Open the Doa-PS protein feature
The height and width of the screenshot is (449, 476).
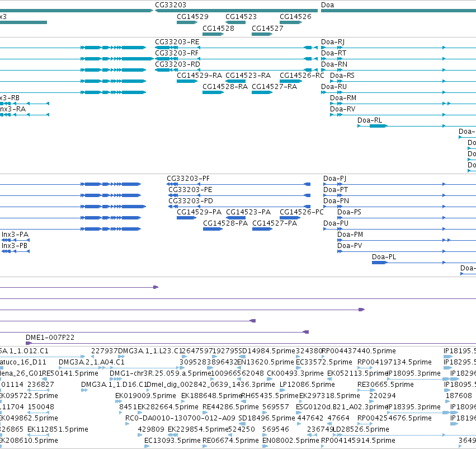407,218
